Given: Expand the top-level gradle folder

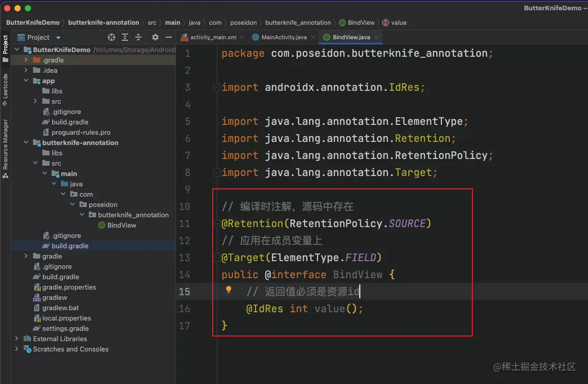Looking at the screenshot, I should click(26, 256).
